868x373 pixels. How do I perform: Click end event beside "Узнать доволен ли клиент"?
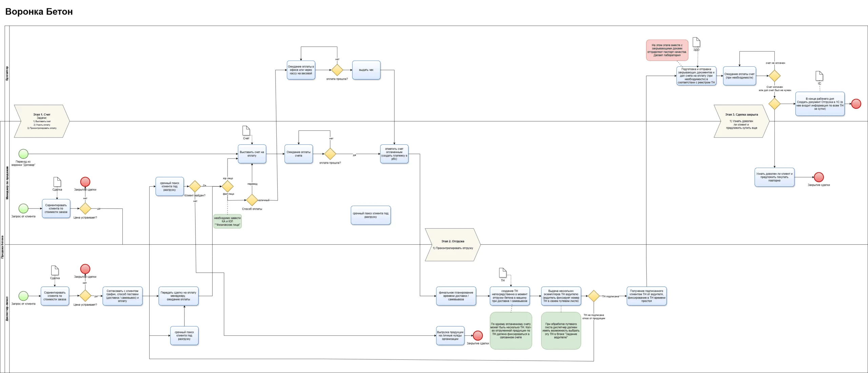point(819,177)
